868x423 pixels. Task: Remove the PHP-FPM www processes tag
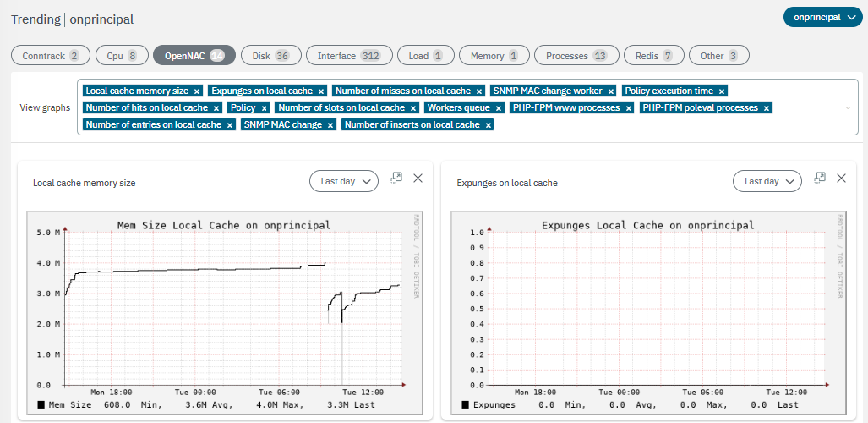pyautogui.click(x=628, y=108)
